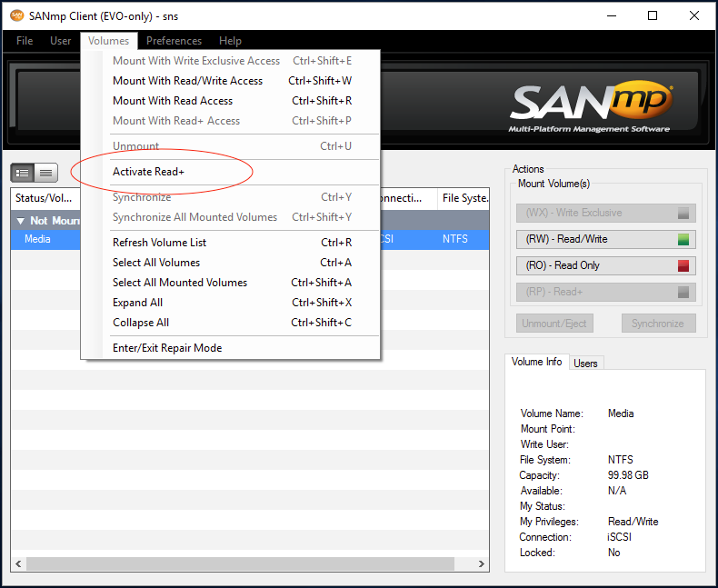Choose Enter/Exit Repair Mode

(x=232, y=348)
